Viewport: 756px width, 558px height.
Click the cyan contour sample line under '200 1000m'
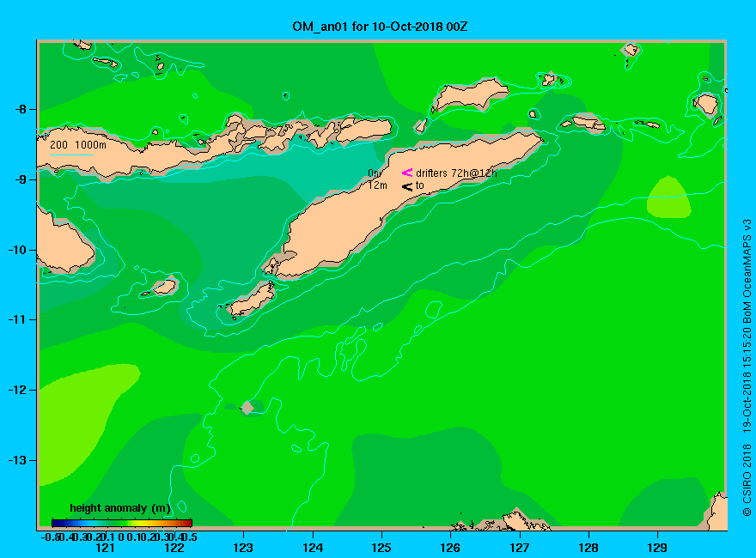click(x=70, y=155)
